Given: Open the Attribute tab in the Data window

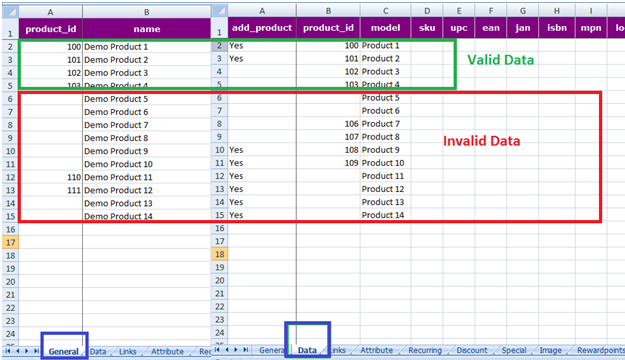Looking at the screenshot, I should pos(377,350).
